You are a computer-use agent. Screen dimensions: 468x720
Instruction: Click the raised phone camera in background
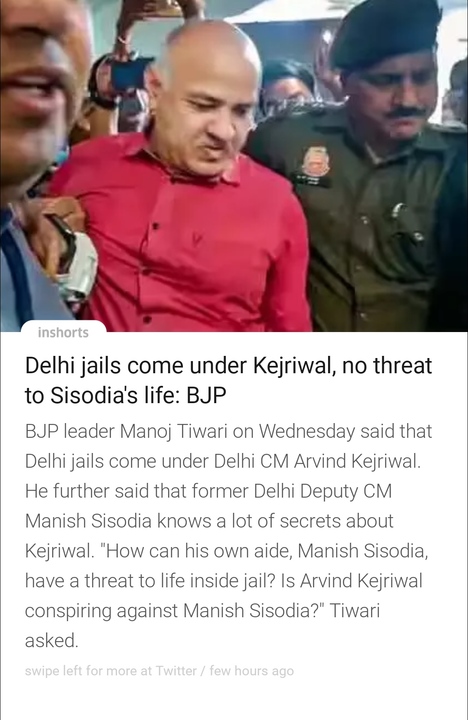pyautogui.click(x=131, y=75)
